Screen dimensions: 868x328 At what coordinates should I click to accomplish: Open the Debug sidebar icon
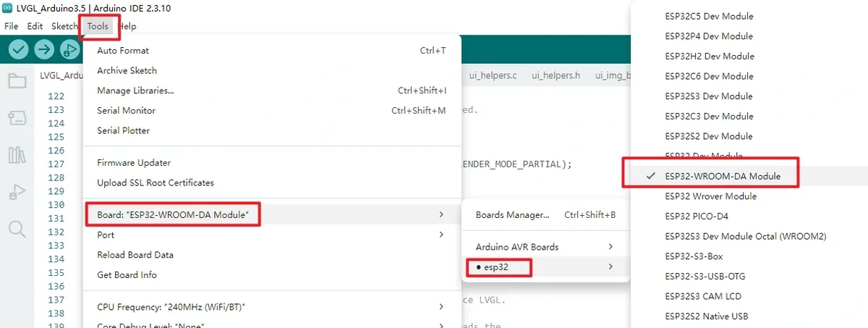point(17,193)
